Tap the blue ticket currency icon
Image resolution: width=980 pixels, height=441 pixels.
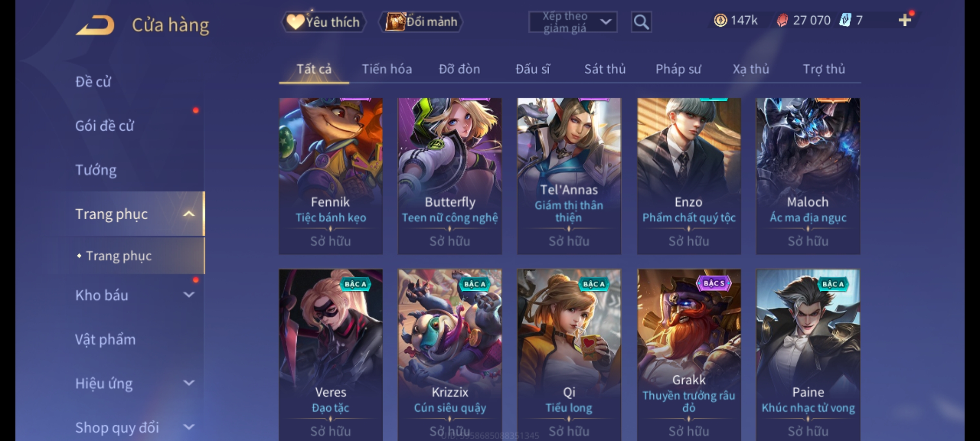[845, 20]
